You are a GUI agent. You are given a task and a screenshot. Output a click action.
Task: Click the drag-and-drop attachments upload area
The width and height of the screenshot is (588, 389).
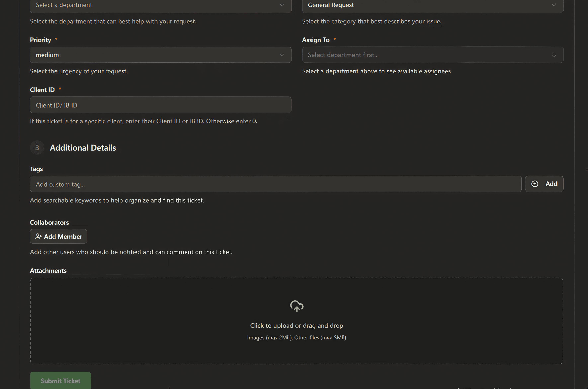pos(296,321)
